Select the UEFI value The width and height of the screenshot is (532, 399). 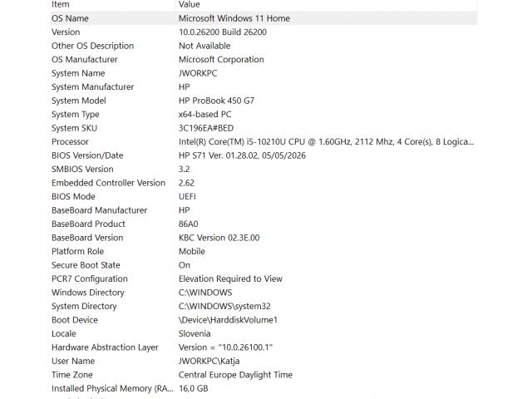pos(187,197)
